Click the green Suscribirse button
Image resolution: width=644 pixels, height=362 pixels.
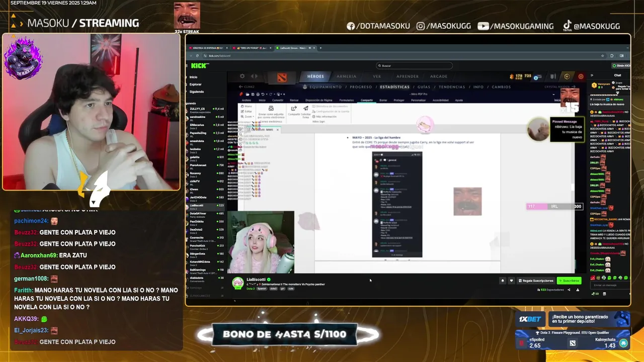tap(569, 281)
